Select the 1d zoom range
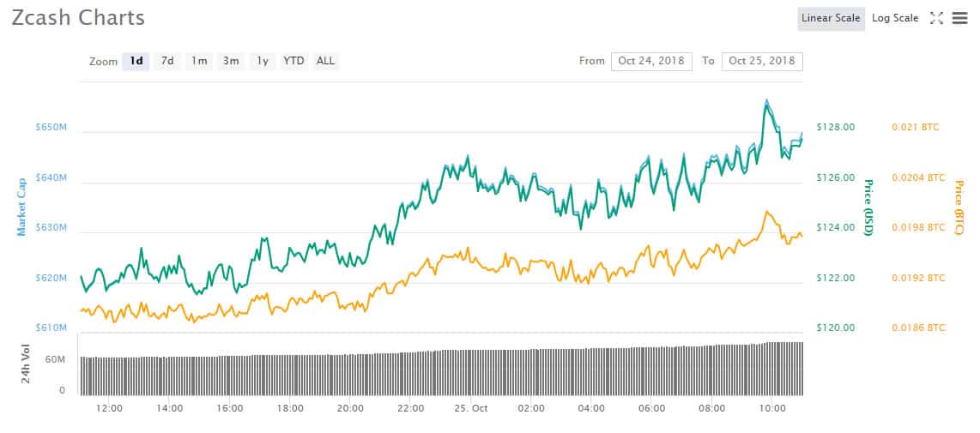 [x=136, y=61]
